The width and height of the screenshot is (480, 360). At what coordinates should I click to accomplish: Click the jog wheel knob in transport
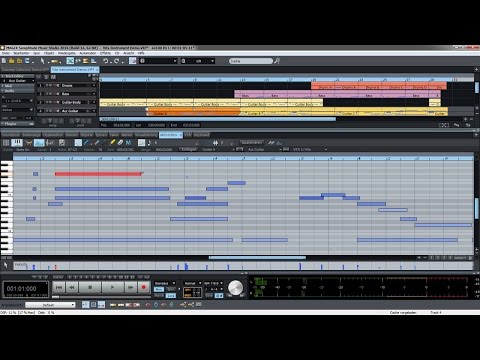pyautogui.click(x=236, y=288)
